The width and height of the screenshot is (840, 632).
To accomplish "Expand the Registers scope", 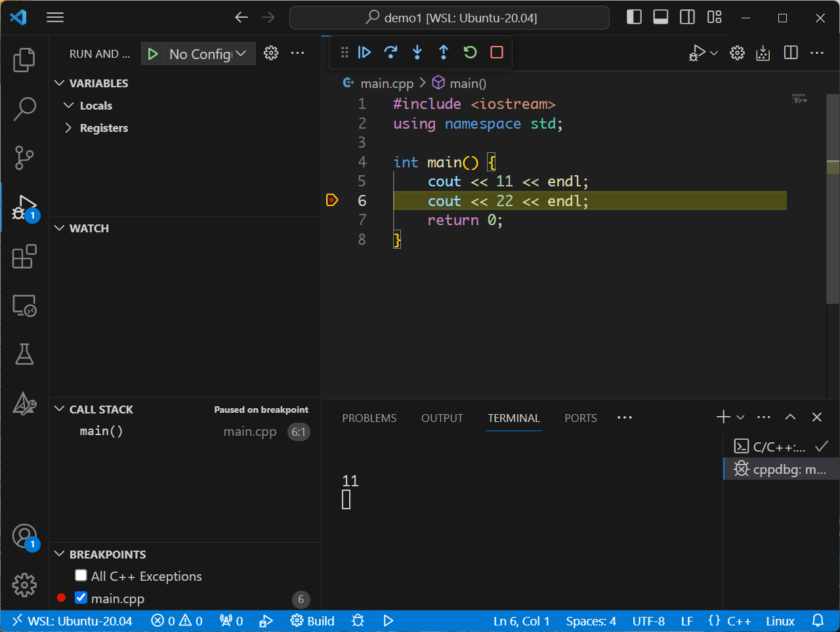I will (69, 128).
